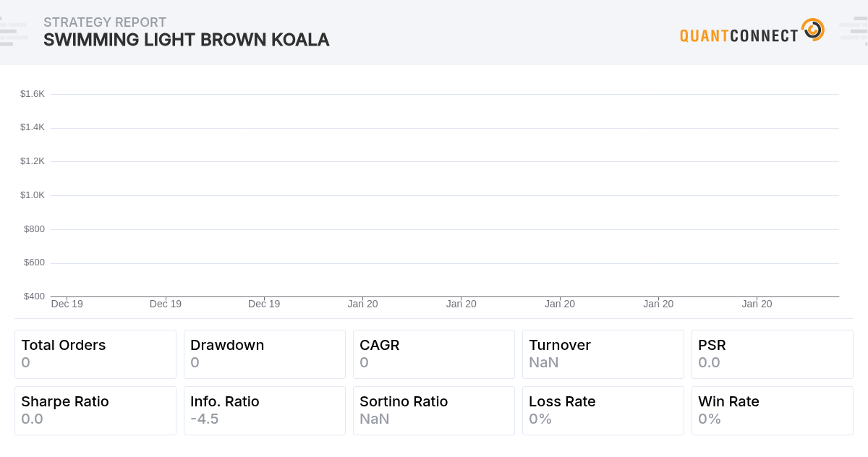Image resolution: width=868 pixels, height=457 pixels.
Task: Select the Sortino Ratio card
Action: click(x=434, y=411)
